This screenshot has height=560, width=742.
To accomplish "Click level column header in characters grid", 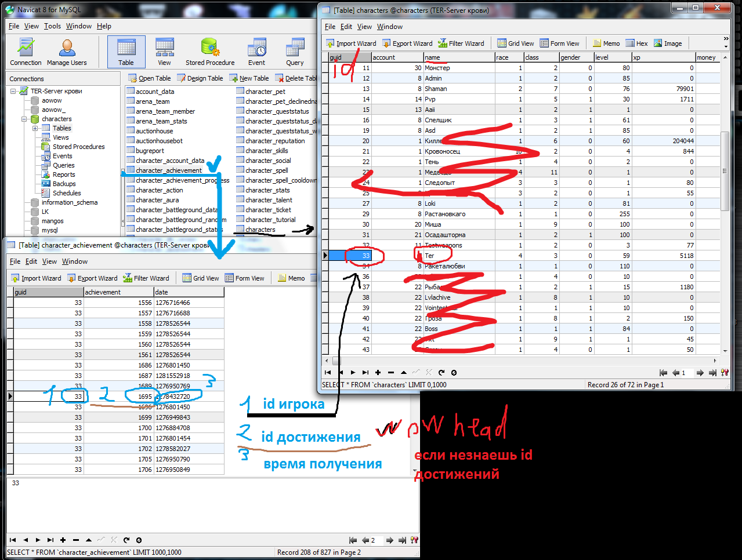I will [612, 57].
